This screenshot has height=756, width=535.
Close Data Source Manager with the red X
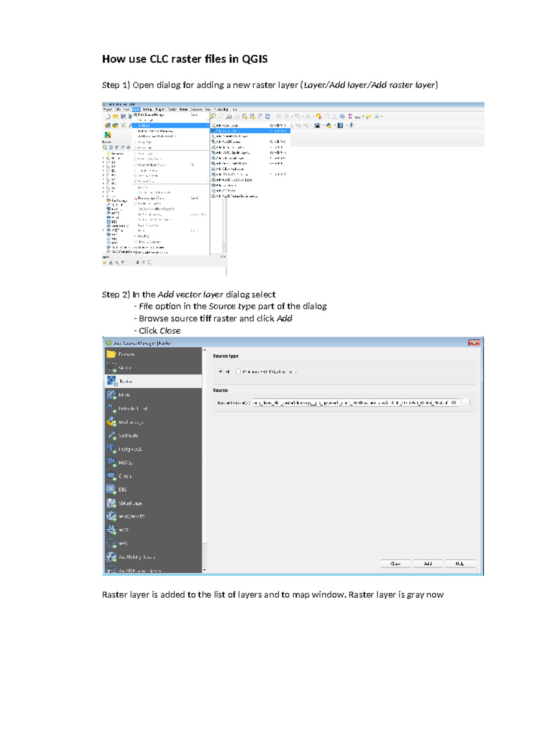tap(474, 343)
